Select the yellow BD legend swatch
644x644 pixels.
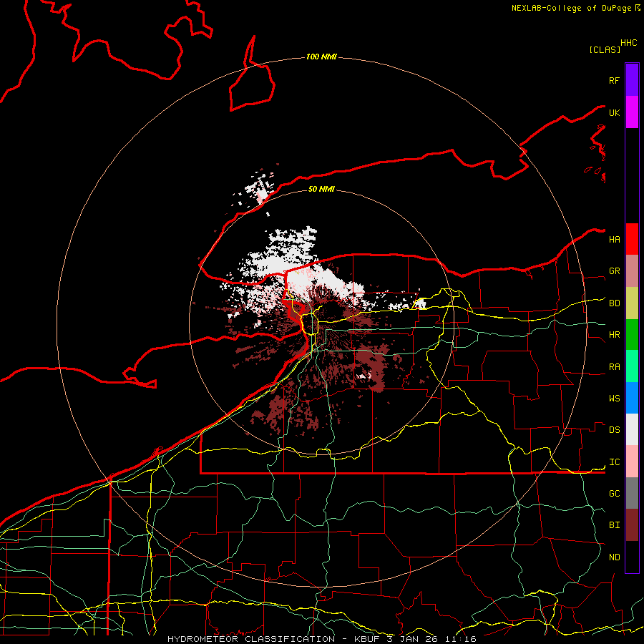pos(632,303)
